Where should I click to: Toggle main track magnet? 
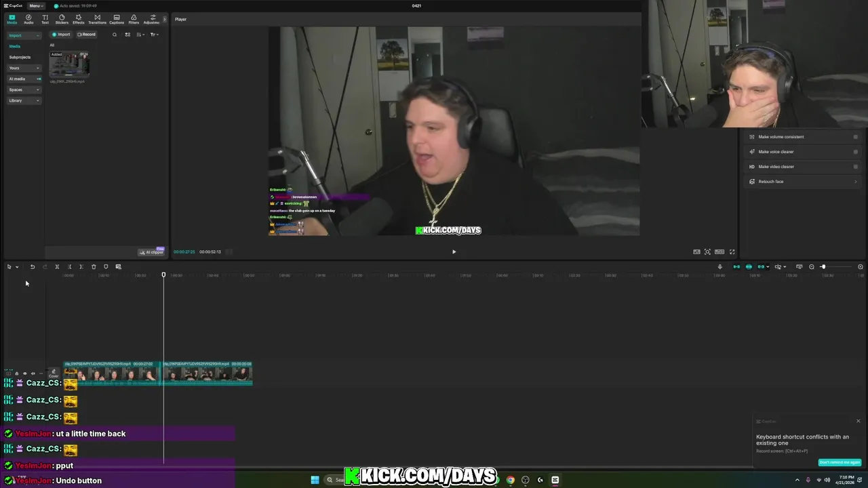coord(736,267)
